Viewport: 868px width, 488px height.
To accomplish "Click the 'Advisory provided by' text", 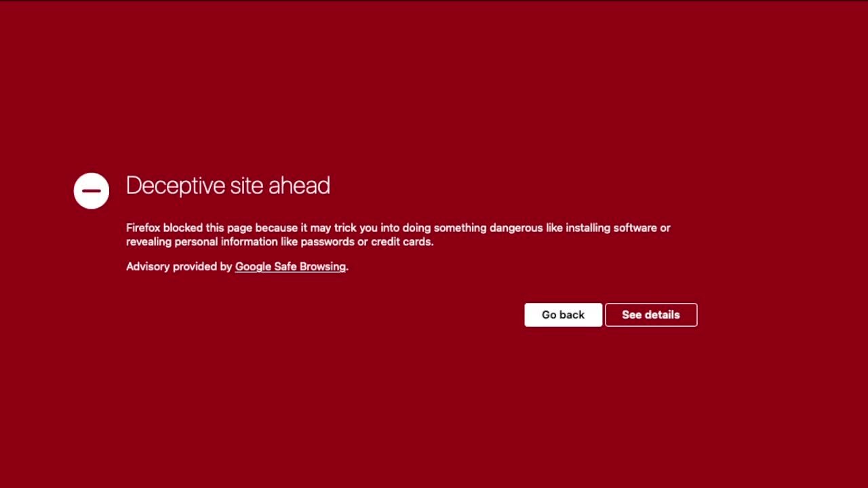I will point(179,266).
